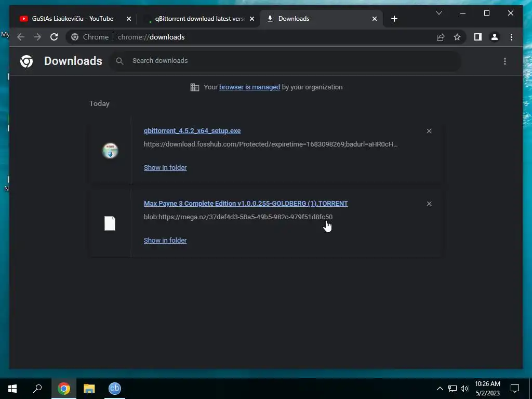Click the Chrome logo beside Downloads title
532x399 pixels.
[x=26, y=61]
